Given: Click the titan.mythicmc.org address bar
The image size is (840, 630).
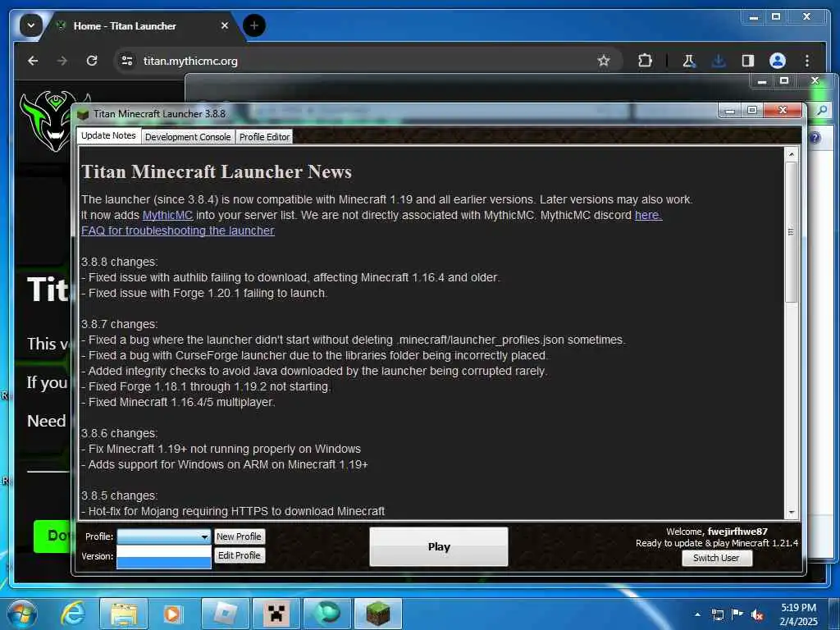Looking at the screenshot, I should pos(367,61).
